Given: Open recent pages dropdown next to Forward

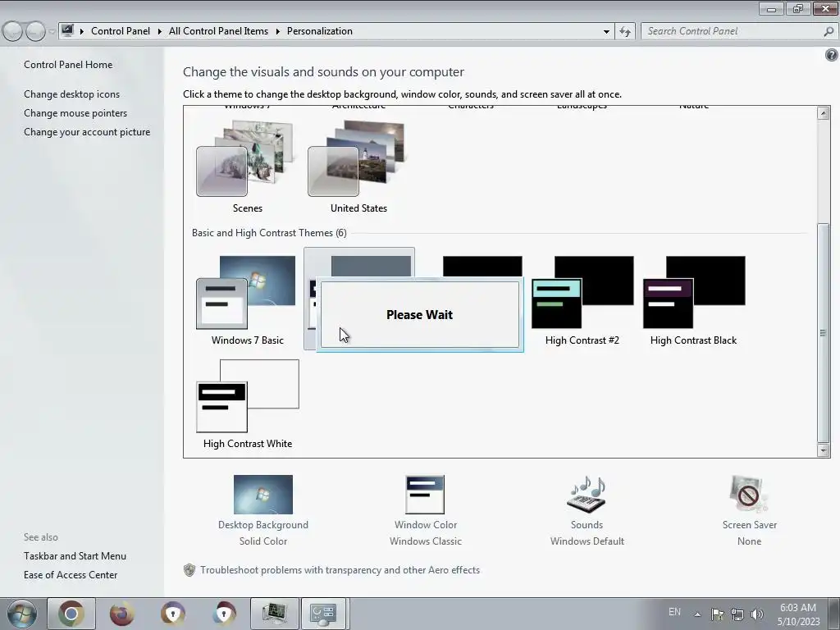Looking at the screenshot, I should click(x=52, y=31).
